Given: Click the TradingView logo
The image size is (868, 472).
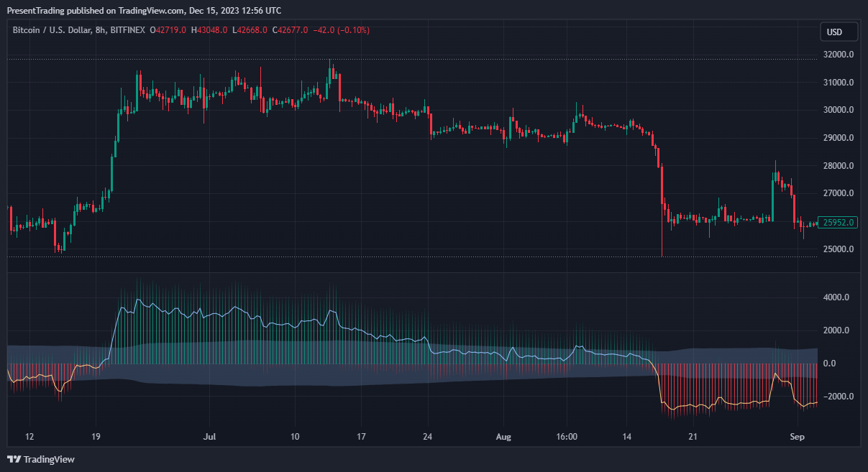Looking at the screenshot, I should coord(41,459).
